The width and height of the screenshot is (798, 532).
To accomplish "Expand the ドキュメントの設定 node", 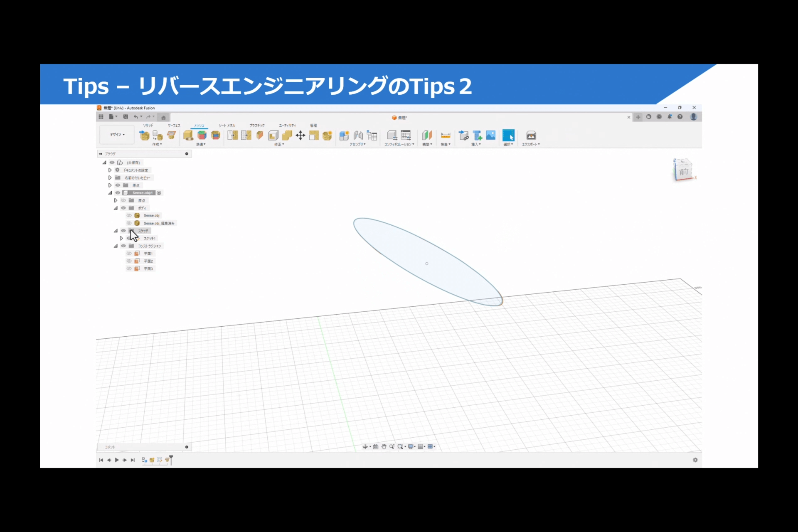I will [x=110, y=170].
